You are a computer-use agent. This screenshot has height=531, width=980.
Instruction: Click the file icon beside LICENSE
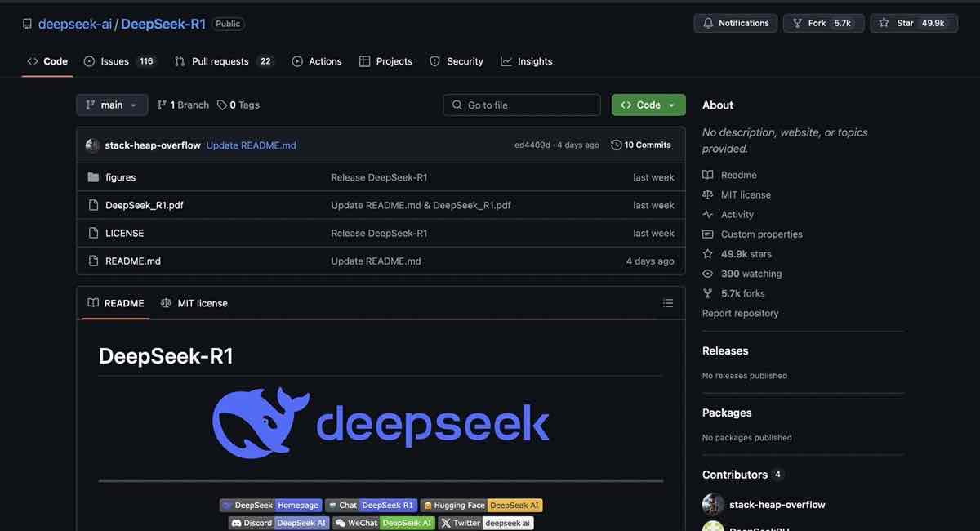pos(93,233)
